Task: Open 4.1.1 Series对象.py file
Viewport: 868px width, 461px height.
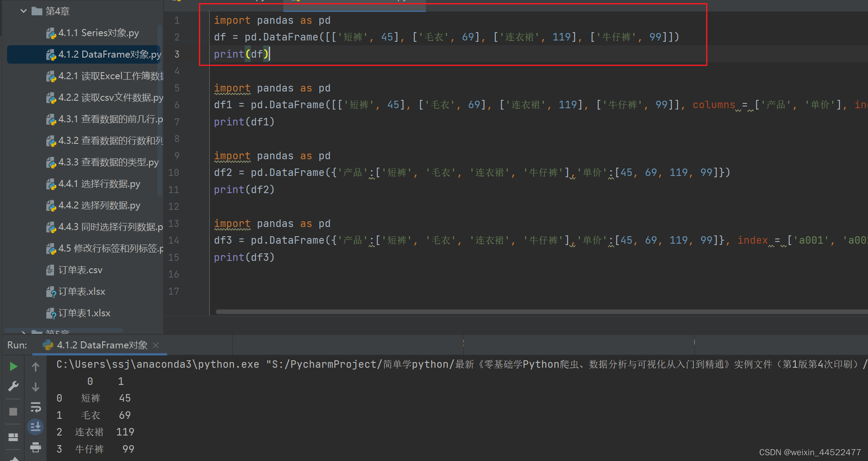Action: 99,33
